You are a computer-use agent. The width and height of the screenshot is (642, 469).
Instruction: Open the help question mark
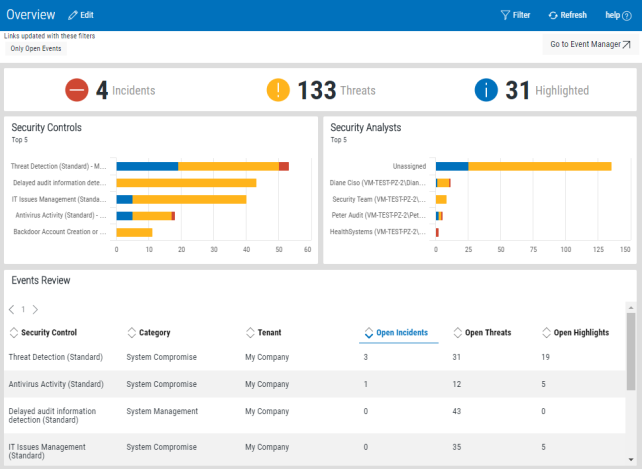(x=626, y=16)
